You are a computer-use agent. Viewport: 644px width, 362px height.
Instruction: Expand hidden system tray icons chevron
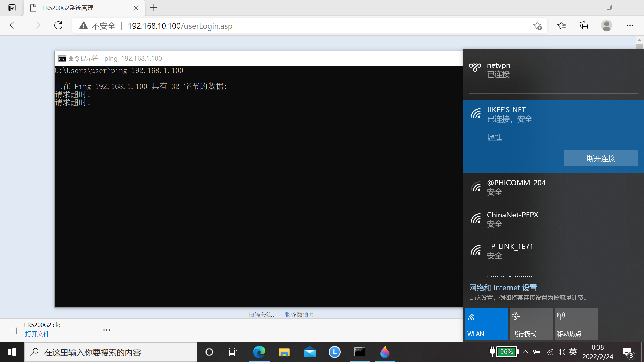tap(525, 352)
